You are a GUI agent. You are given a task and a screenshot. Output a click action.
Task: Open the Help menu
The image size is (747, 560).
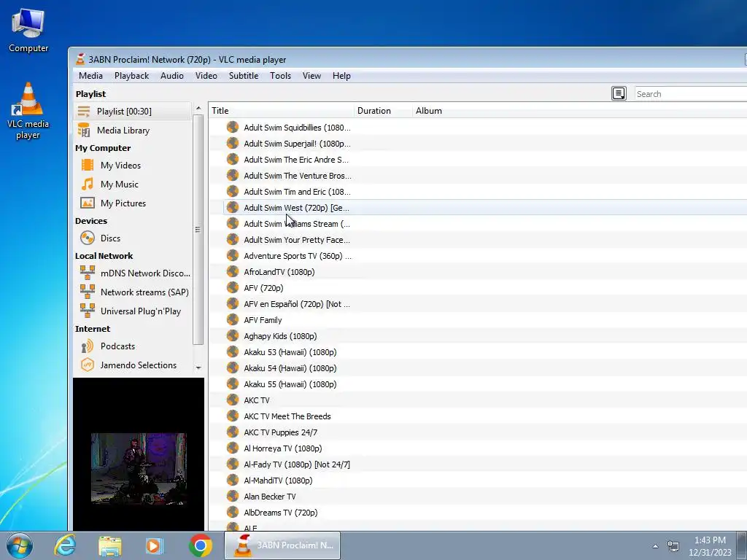[341, 76]
